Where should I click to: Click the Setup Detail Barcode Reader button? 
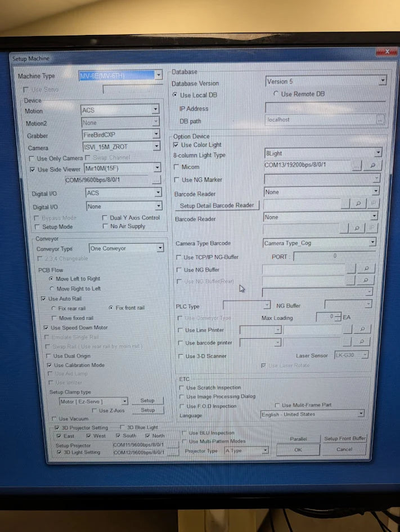[x=217, y=205]
